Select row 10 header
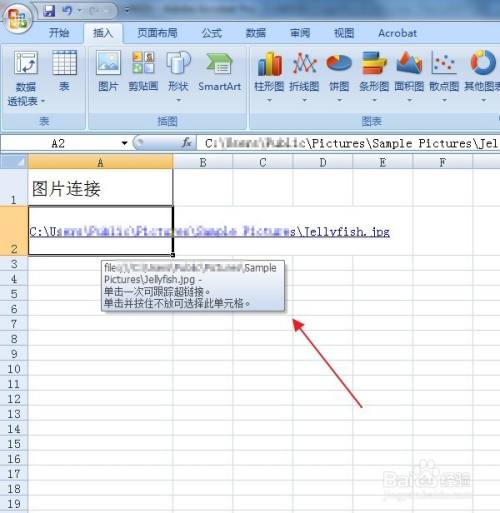The image size is (500, 513). 14,369
